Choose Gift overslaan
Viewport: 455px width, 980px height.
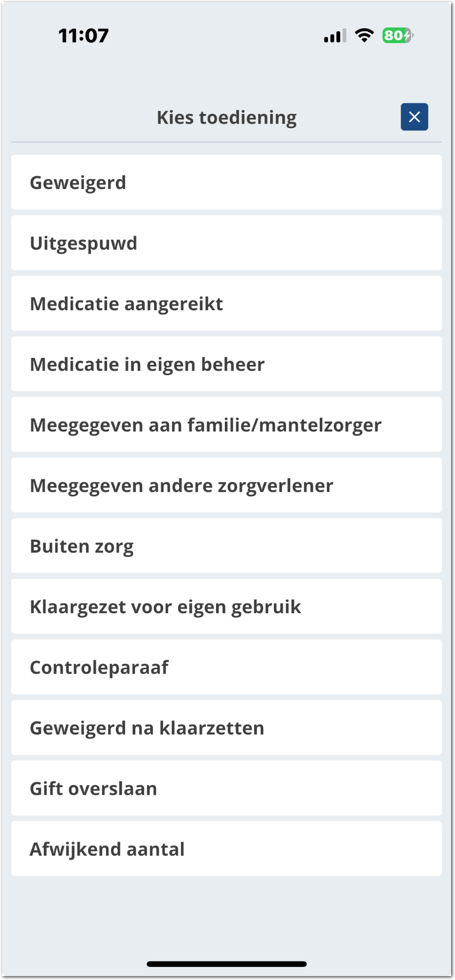(x=226, y=788)
